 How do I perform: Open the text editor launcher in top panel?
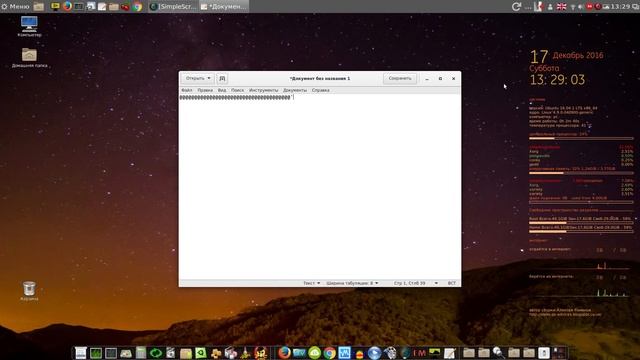tap(102, 7)
